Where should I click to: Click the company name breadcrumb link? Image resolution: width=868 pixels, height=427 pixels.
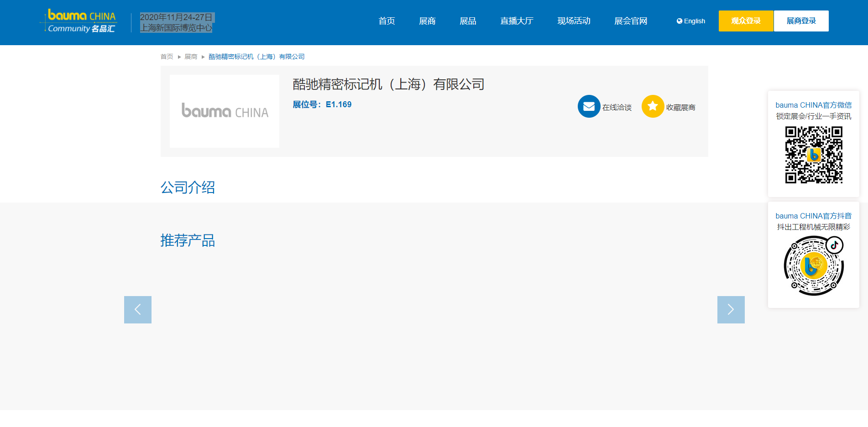click(x=256, y=57)
